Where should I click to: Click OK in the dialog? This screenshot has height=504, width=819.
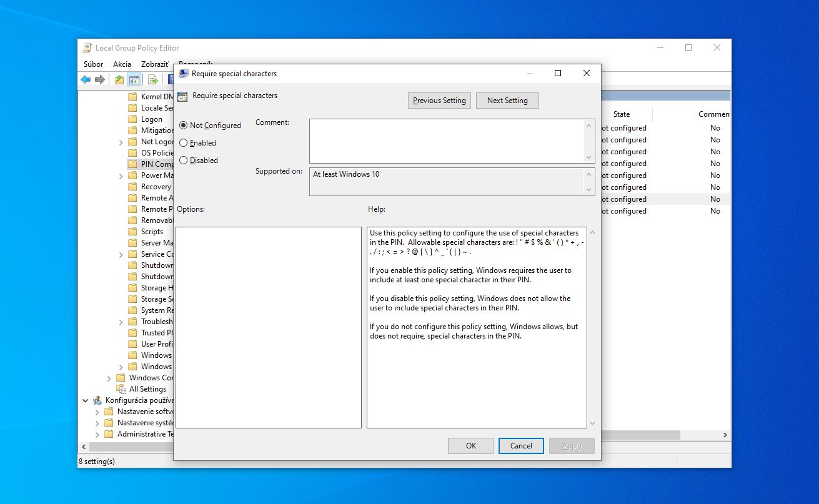pos(471,446)
